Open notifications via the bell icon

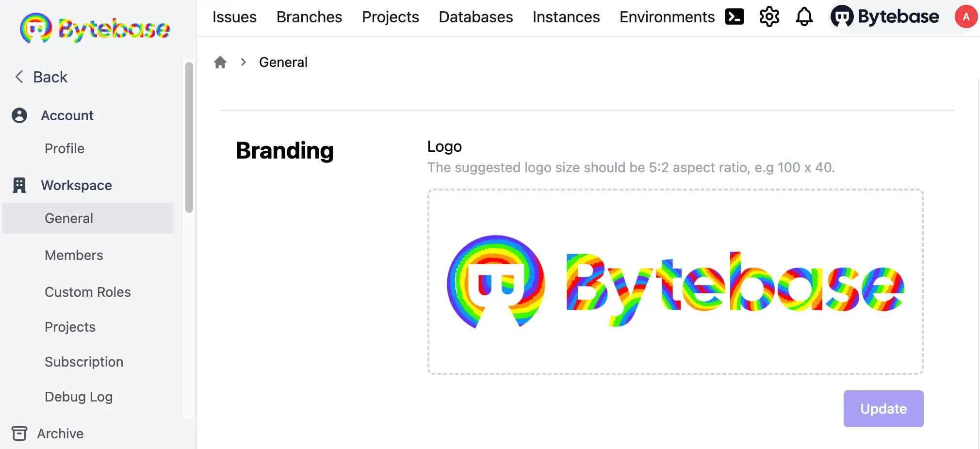(804, 16)
